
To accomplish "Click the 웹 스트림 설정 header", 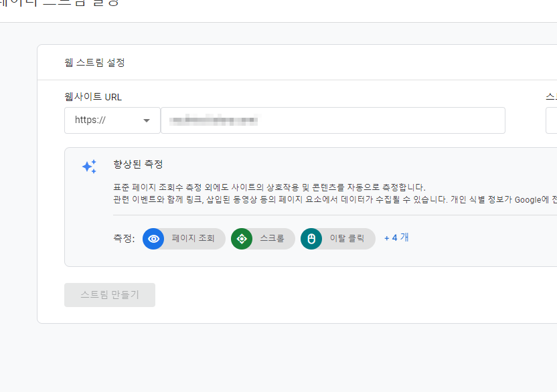I will tap(94, 63).
